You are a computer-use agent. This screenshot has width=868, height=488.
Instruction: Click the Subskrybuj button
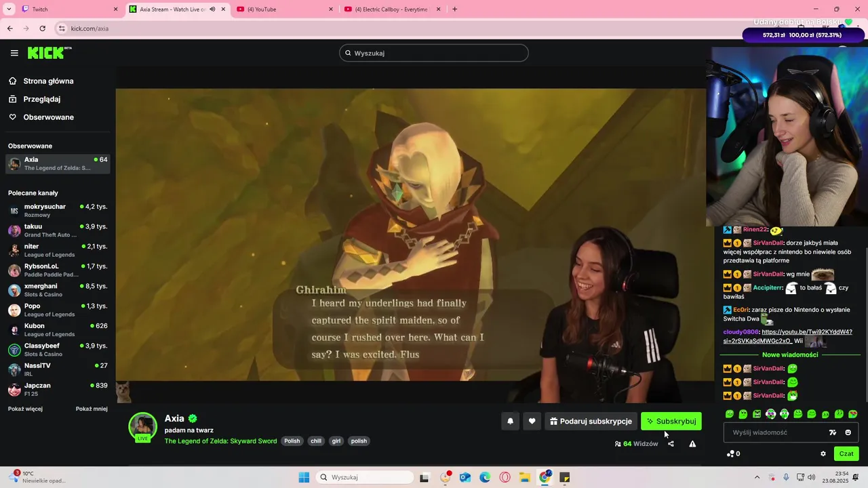click(x=671, y=421)
